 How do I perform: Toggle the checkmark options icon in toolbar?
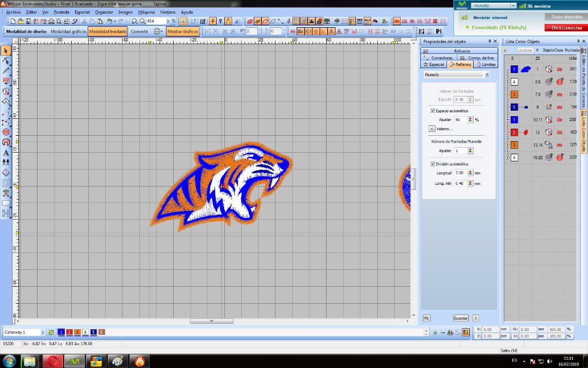click(x=203, y=21)
